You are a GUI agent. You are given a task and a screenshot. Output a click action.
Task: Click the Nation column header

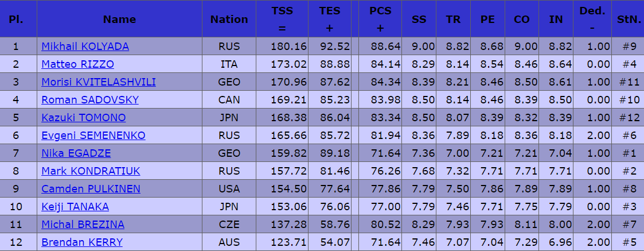[229, 20]
